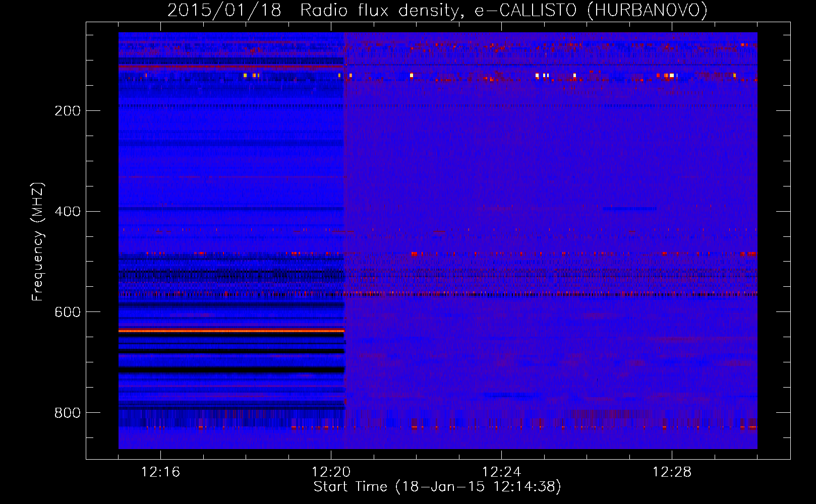Click the 12:28 time tick label
Image resolution: width=816 pixels, height=504 pixels.
(672, 472)
